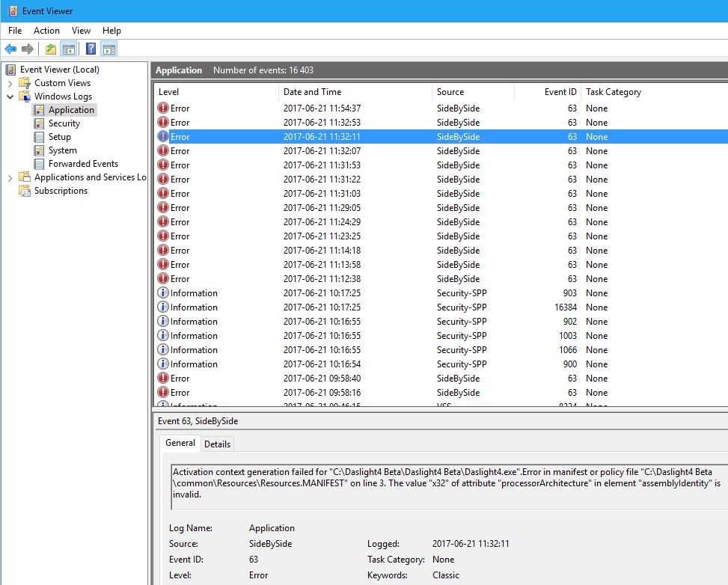Screen dimensions: 728x585
Task: Click the information icon of the 10:16:54 event
Action: click(x=163, y=364)
